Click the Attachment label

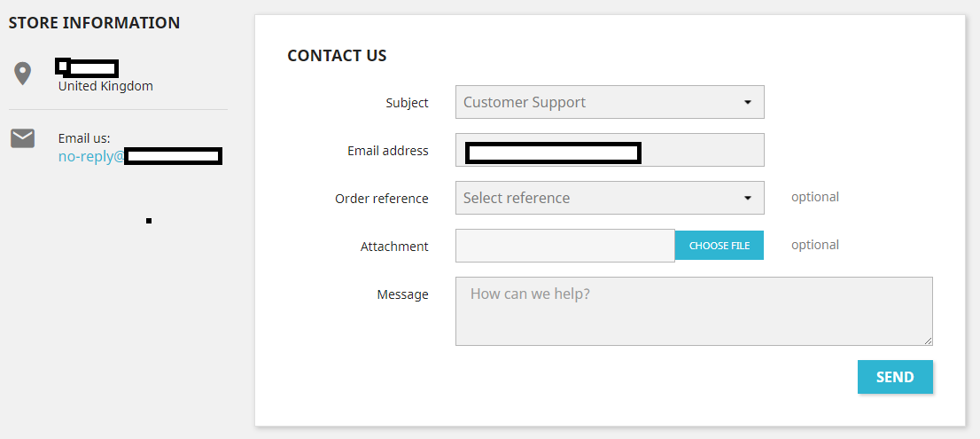(x=394, y=247)
